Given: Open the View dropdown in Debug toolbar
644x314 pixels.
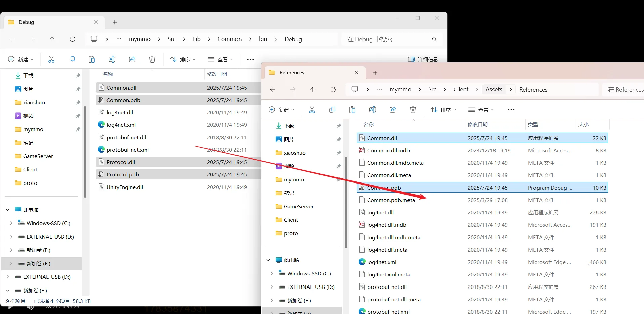Looking at the screenshot, I should pos(220,59).
